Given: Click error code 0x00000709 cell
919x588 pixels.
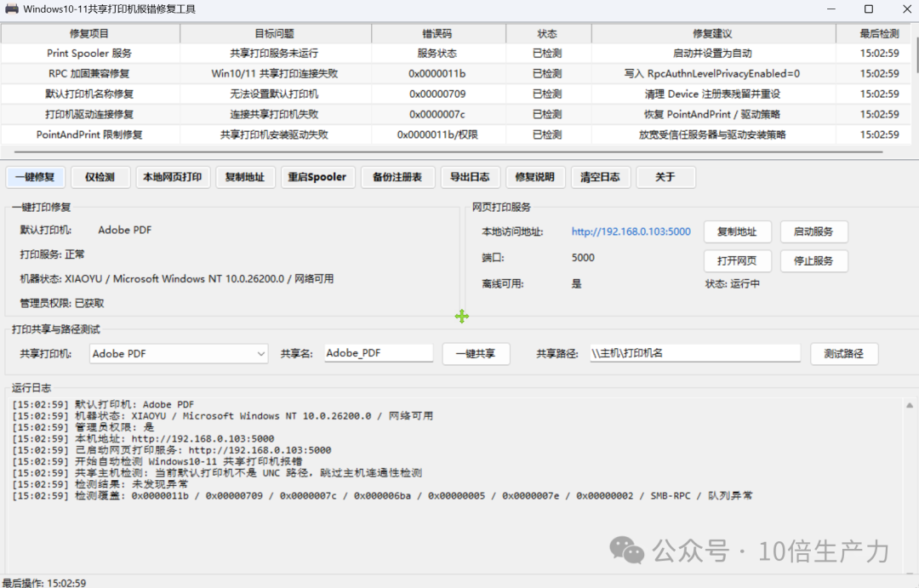Looking at the screenshot, I should (437, 94).
